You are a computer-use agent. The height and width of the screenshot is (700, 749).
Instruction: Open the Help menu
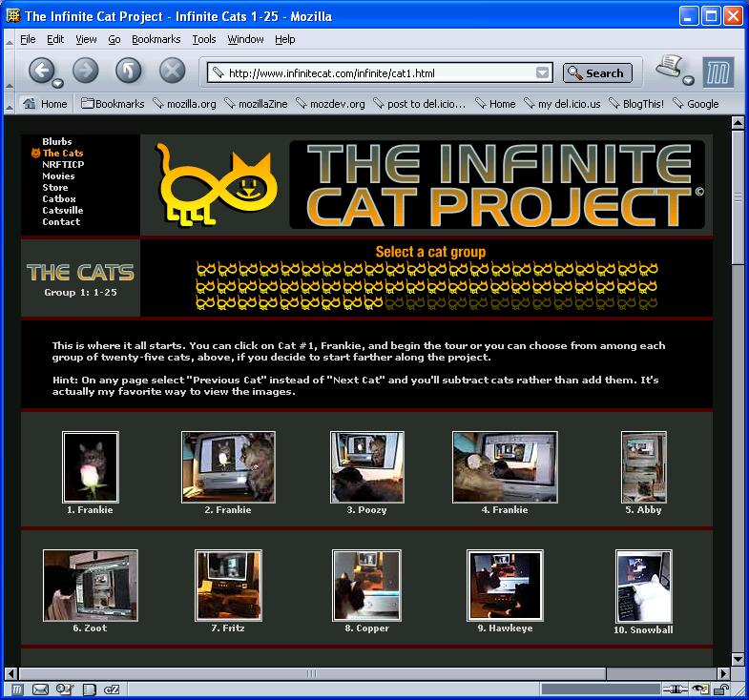pyautogui.click(x=284, y=39)
